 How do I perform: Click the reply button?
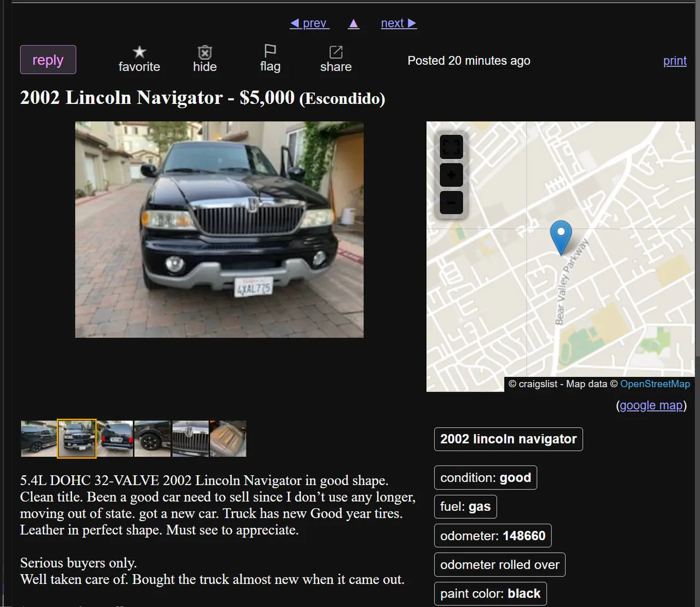coord(48,60)
